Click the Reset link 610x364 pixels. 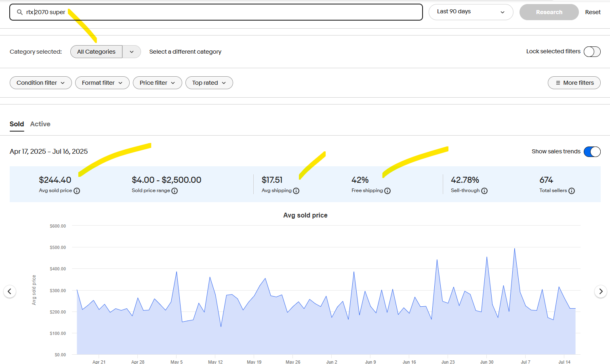click(x=593, y=12)
